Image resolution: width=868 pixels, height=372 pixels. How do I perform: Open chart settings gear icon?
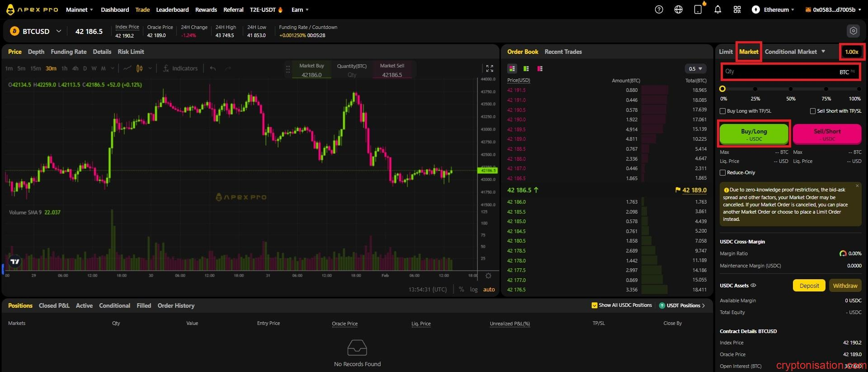pos(488,276)
